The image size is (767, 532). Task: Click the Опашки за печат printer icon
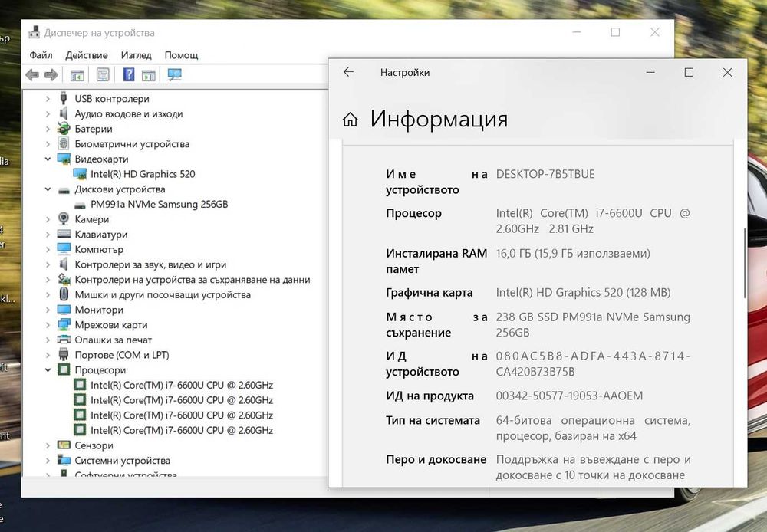pos(64,340)
